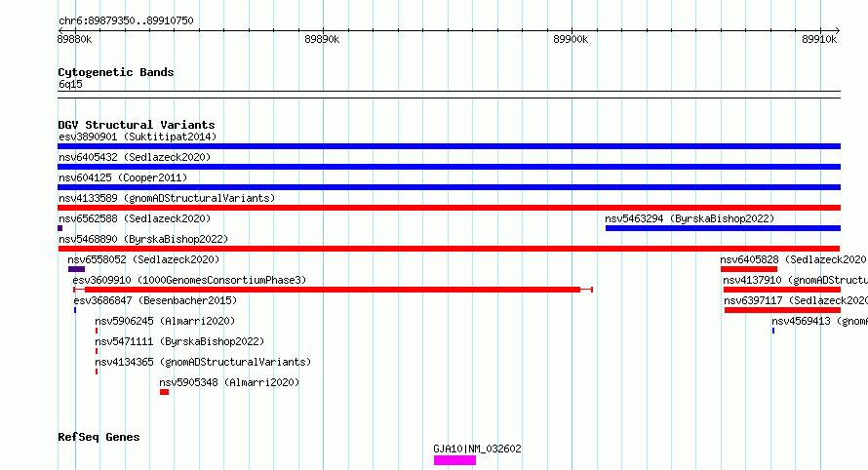Click the GJA10 magenta gene block
Screen dimensions: 868x470
[x=454, y=460]
